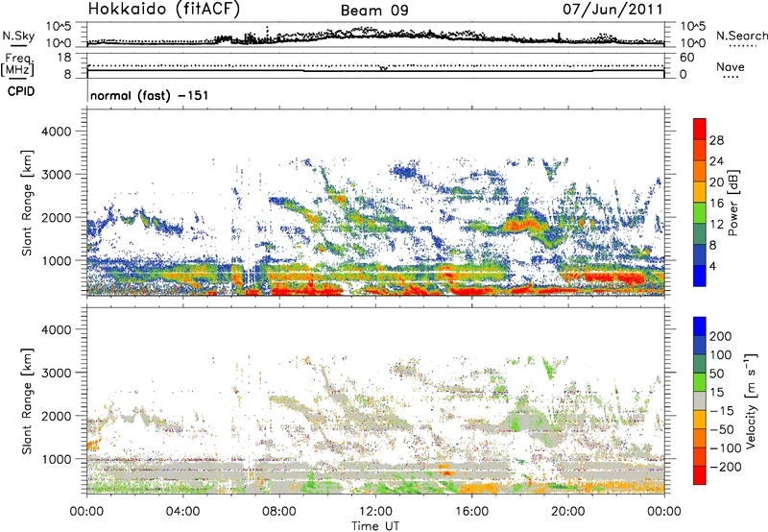
Task: Click the "normal (fast) -151" mode text
Action: 150,95
